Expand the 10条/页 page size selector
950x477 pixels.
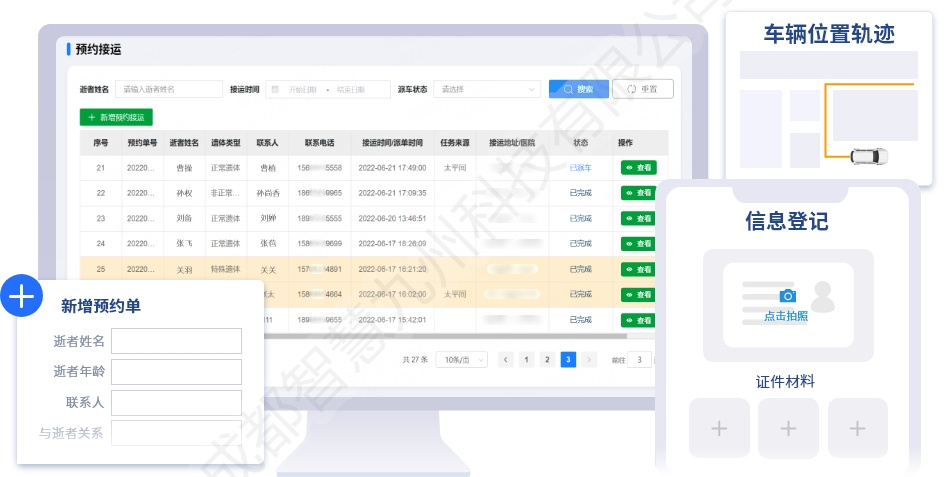coord(460,359)
